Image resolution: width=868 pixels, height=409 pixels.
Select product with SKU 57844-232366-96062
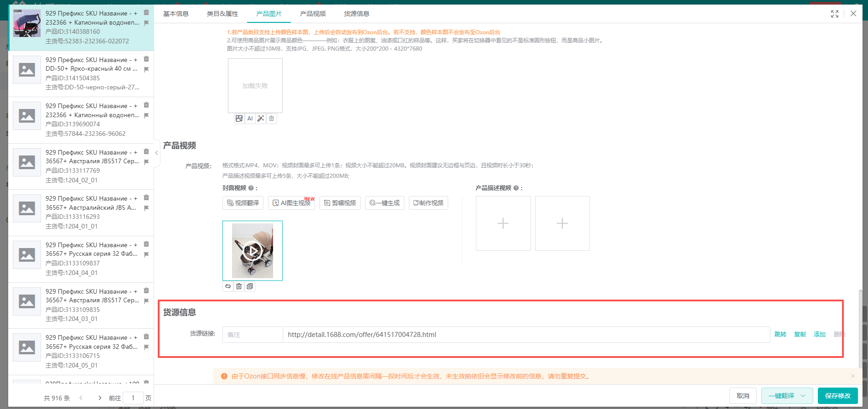81,120
